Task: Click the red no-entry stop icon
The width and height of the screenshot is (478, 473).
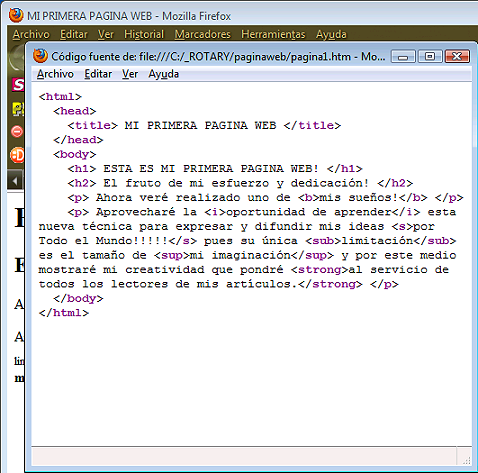Action: pyautogui.click(x=17, y=131)
